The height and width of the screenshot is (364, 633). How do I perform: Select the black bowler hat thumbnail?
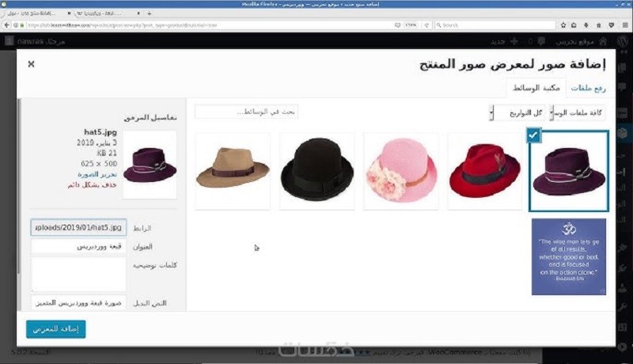click(x=317, y=171)
